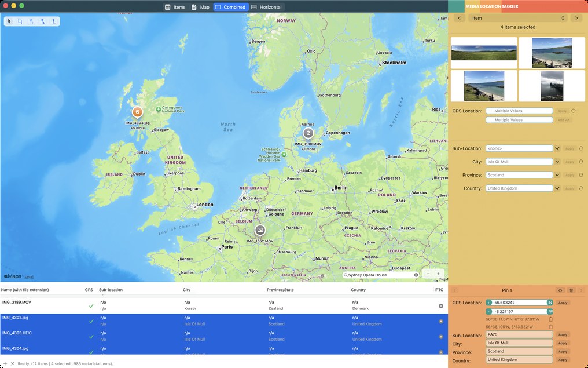This screenshot has width=588, height=368.
Task: Open the Item popup selector
Action: [518, 18]
